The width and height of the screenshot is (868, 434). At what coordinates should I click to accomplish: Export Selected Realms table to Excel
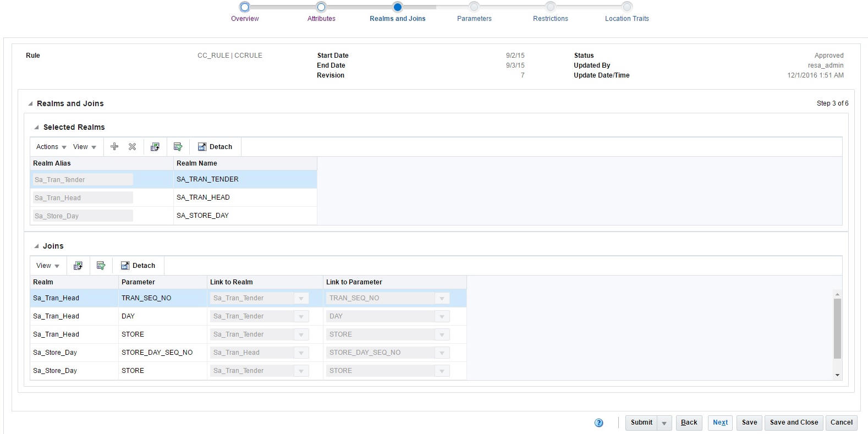click(x=155, y=147)
